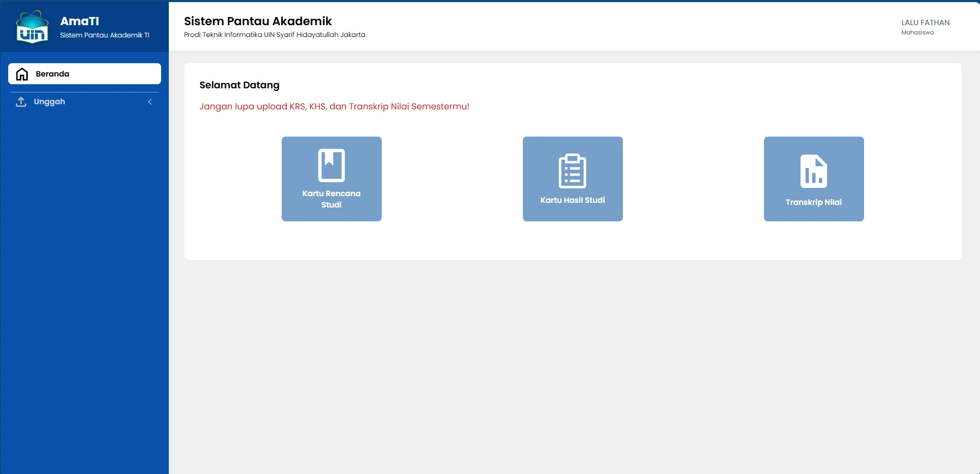Expand the Unggah menu chevron
The image size is (980, 474).
pyautogui.click(x=150, y=102)
